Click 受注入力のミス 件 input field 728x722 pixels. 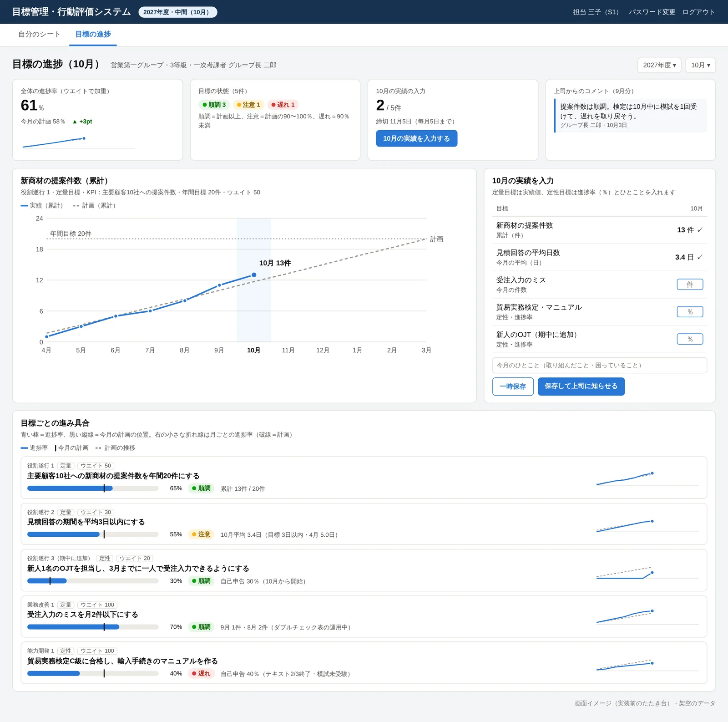690,285
